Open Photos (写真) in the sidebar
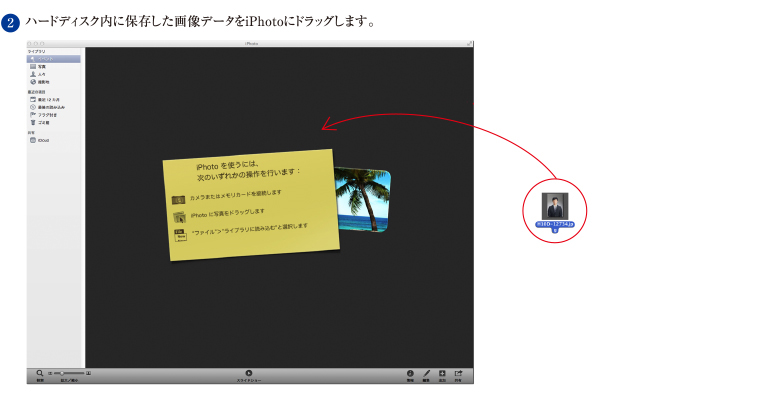Viewport: 775px width, 403px height. click(x=53, y=66)
